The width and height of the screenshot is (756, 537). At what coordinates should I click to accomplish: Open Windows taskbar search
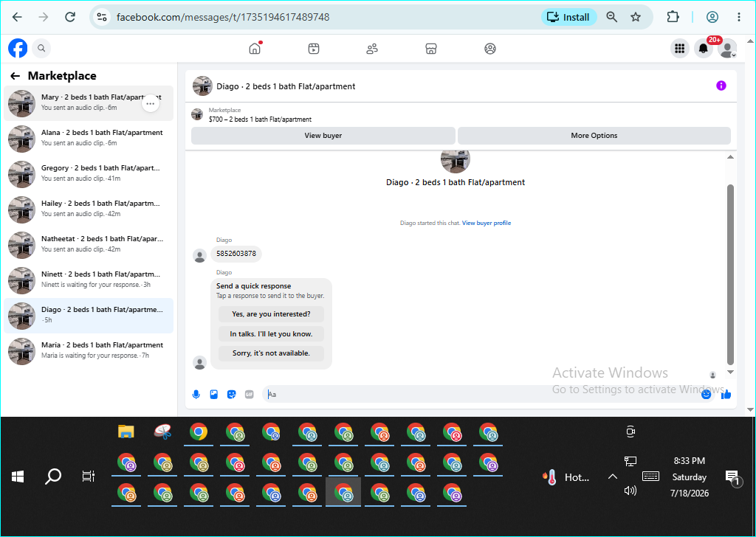[x=53, y=477]
